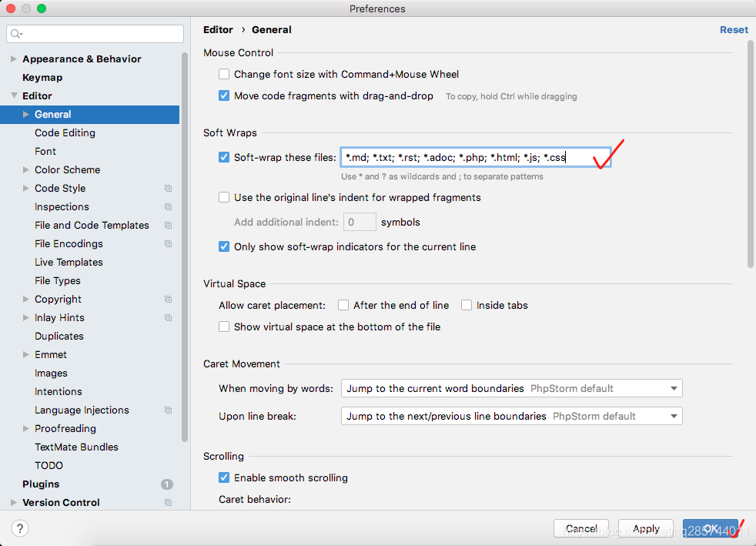Click the project-level icon beside Inspections
This screenshot has width=756, height=546.
(168, 207)
